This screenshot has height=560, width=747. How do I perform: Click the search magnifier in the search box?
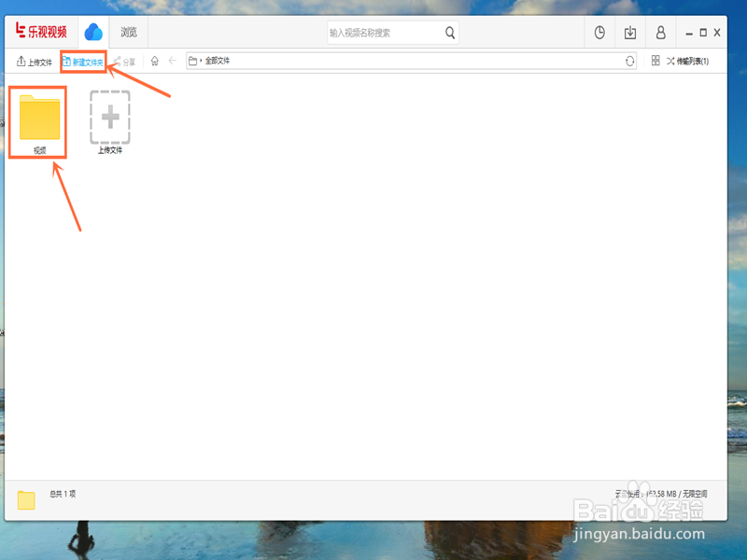point(450,32)
